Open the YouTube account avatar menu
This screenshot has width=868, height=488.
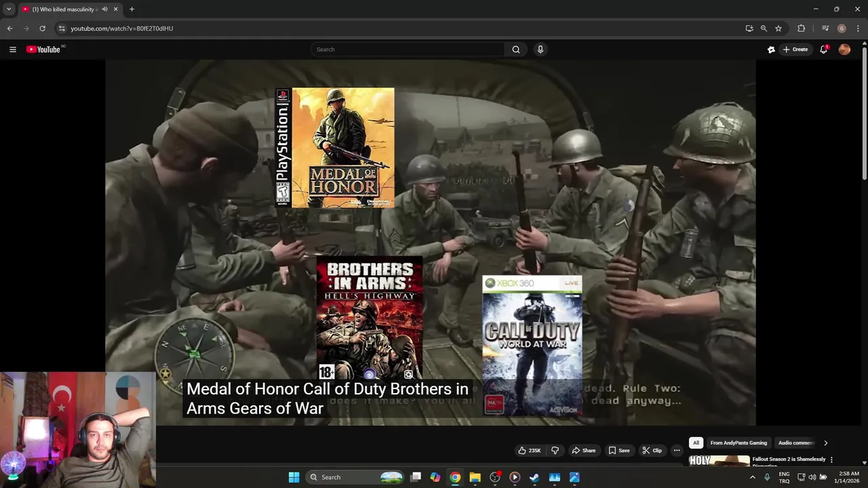click(x=844, y=49)
